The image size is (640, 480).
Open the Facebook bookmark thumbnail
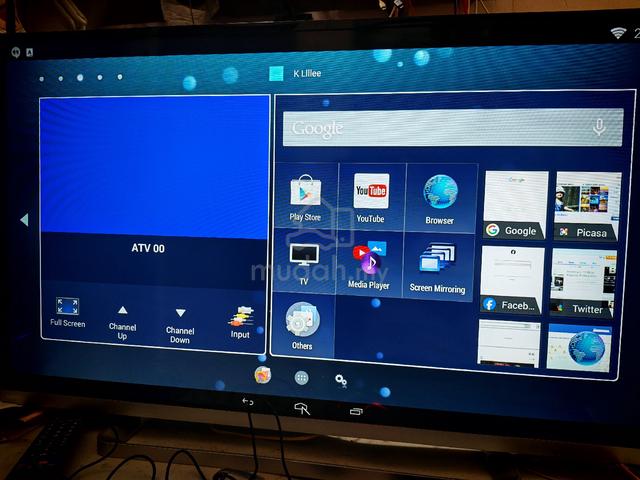[x=512, y=280]
